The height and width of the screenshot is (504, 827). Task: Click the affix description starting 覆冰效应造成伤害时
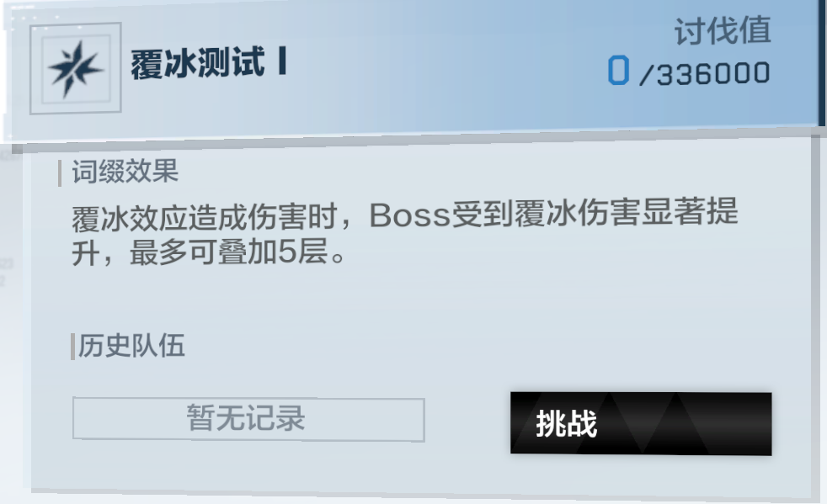[404, 232]
